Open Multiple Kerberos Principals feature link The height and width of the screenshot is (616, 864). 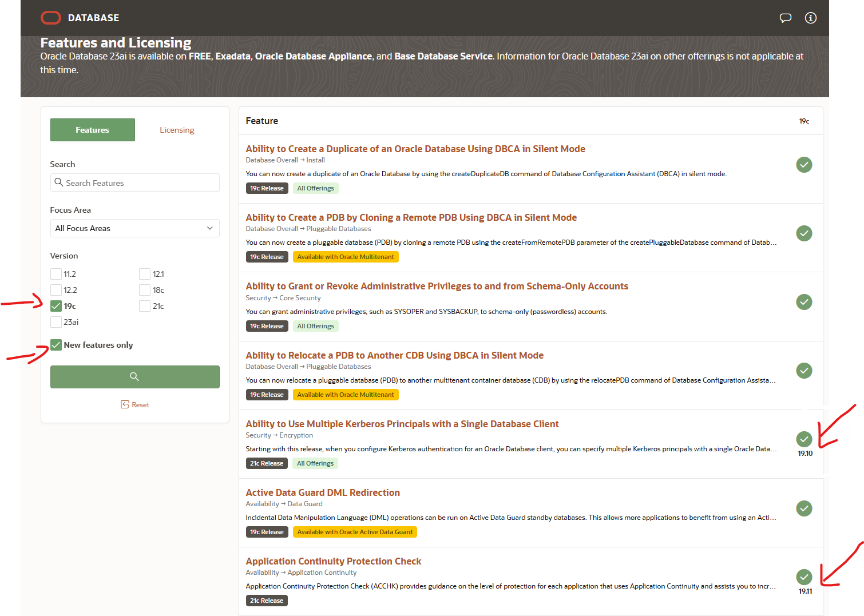pyautogui.click(x=402, y=424)
